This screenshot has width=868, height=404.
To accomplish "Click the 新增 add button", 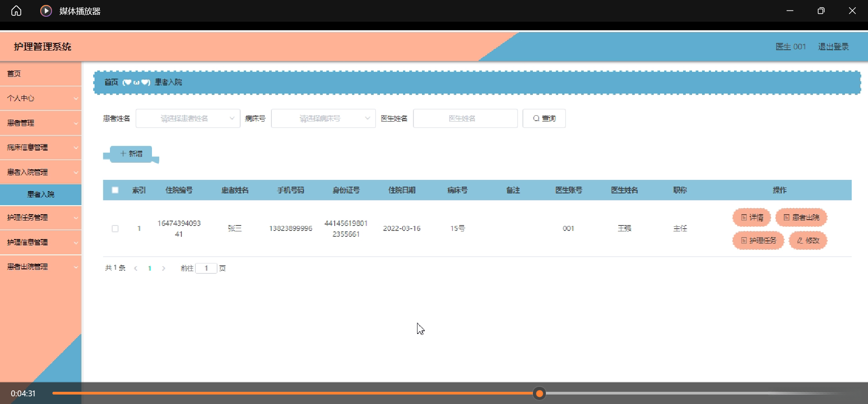I will [131, 154].
